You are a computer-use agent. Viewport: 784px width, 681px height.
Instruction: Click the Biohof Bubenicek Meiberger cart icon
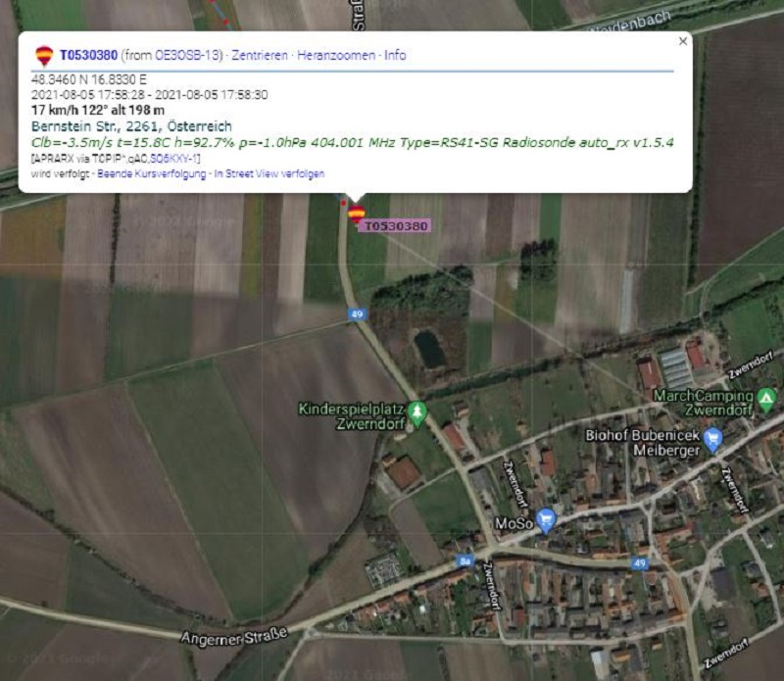coord(712,440)
